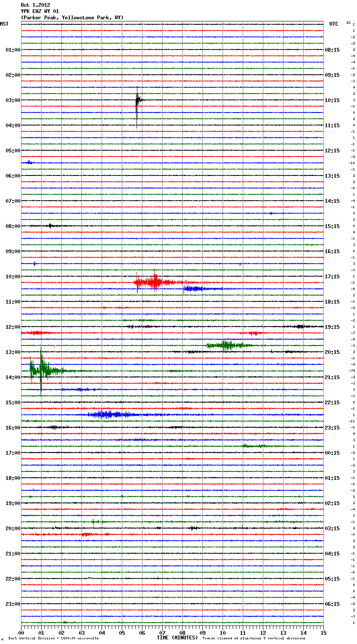
Task: Click the UTC time label '03:15'
Action: (x=332, y=529)
